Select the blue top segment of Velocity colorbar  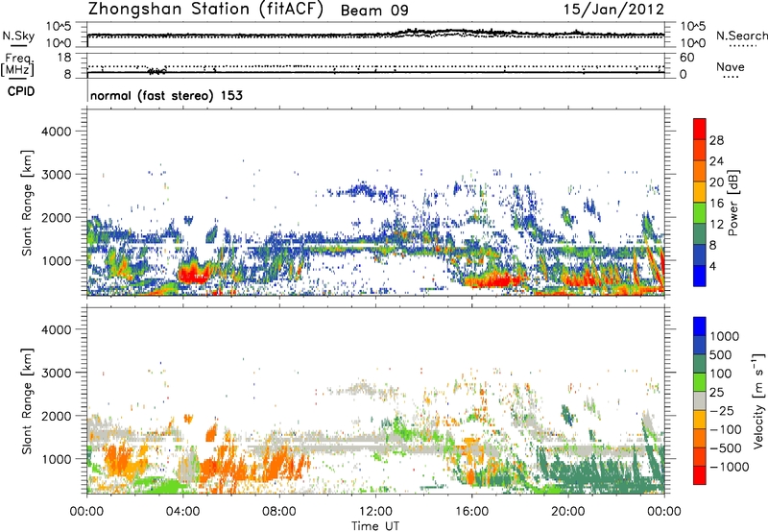700,326
